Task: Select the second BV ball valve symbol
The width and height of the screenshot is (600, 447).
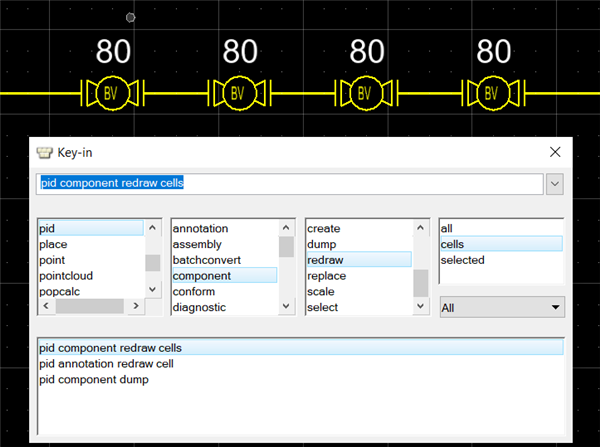Action: [x=239, y=93]
